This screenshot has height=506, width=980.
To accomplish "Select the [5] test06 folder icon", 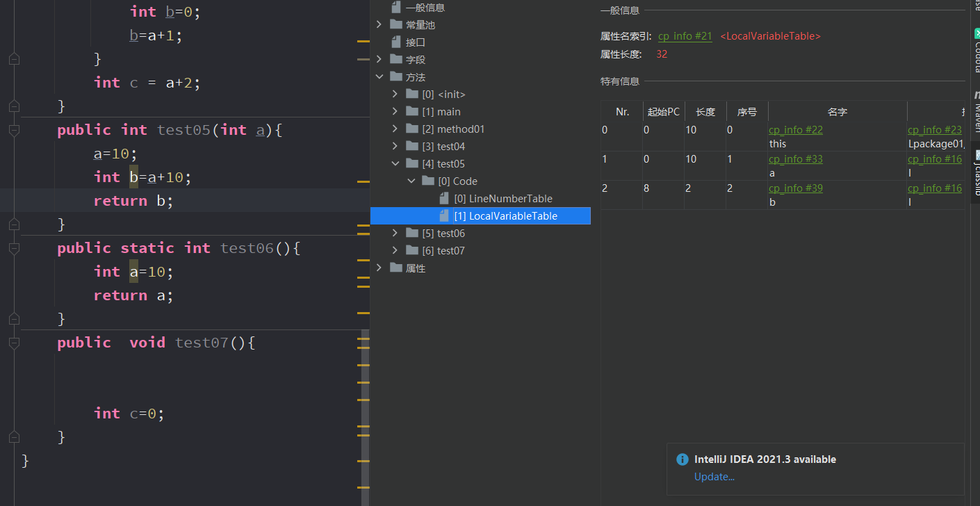I will click(x=412, y=233).
